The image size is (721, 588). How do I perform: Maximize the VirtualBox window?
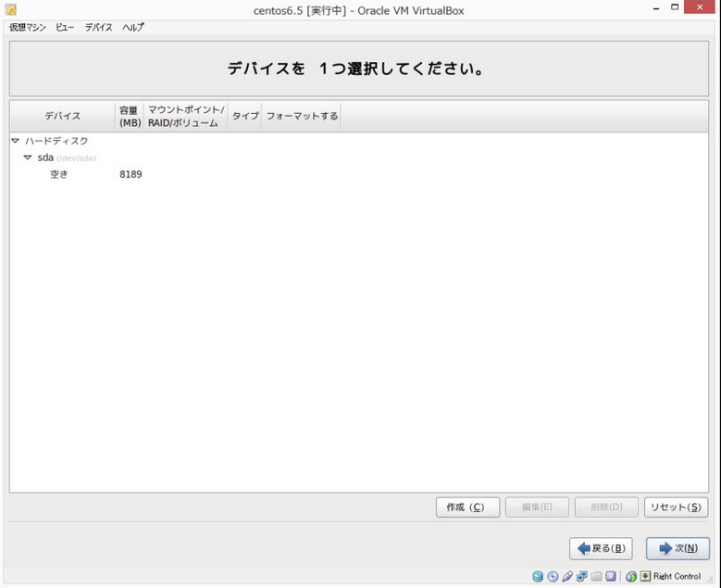[x=675, y=6]
